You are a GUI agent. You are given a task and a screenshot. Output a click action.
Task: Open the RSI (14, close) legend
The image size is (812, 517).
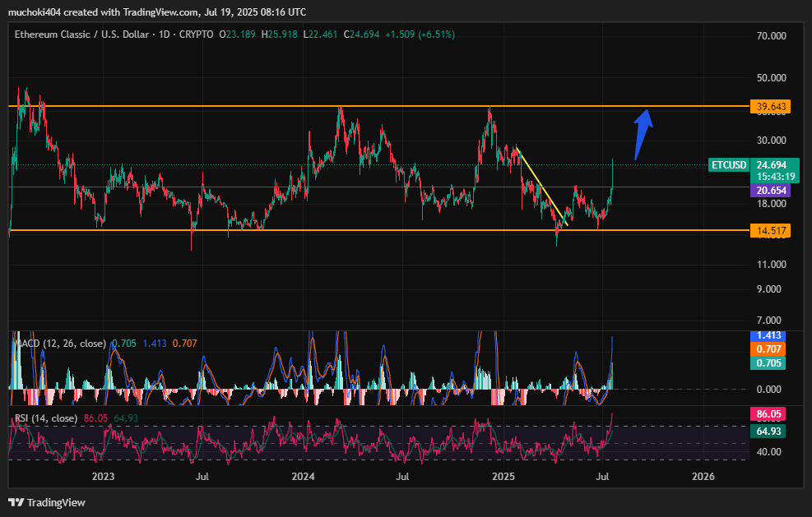pos(46,418)
